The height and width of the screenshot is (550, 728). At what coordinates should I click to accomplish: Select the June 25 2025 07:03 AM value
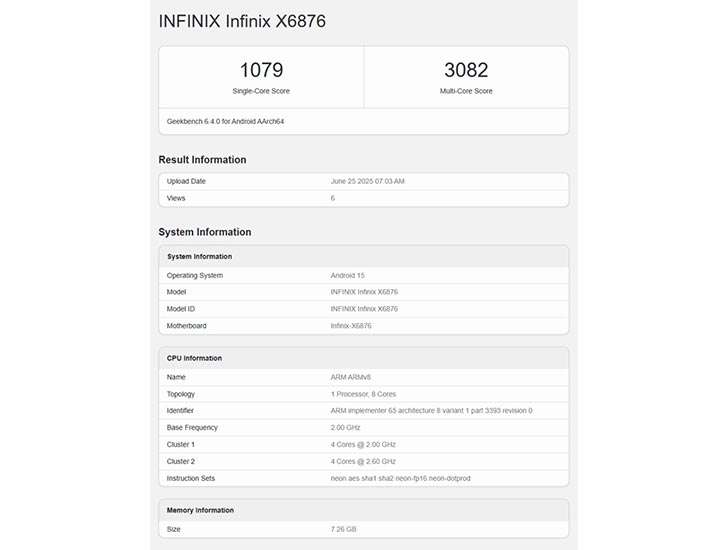pos(367,181)
